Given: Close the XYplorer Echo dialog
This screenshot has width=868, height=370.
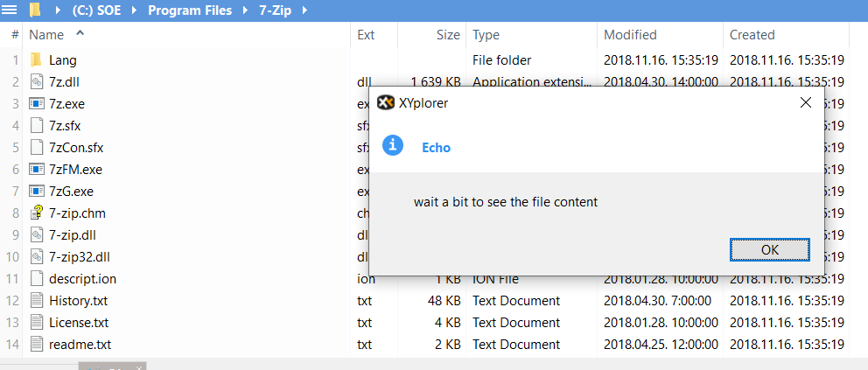Looking at the screenshot, I should [x=805, y=102].
